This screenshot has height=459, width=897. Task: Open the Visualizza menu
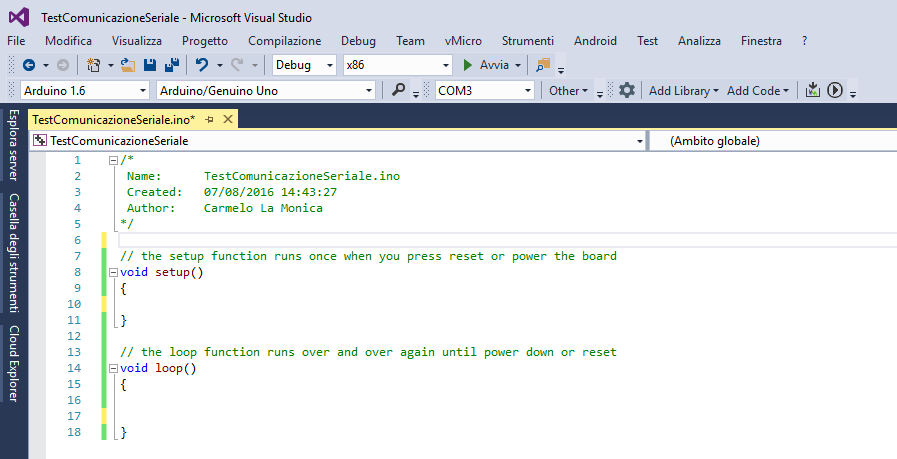click(137, 41)
